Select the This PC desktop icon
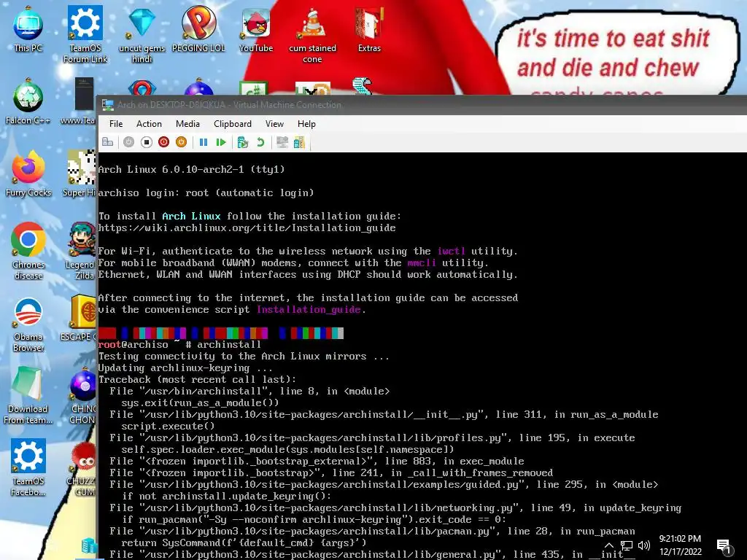 click(28, 29)
